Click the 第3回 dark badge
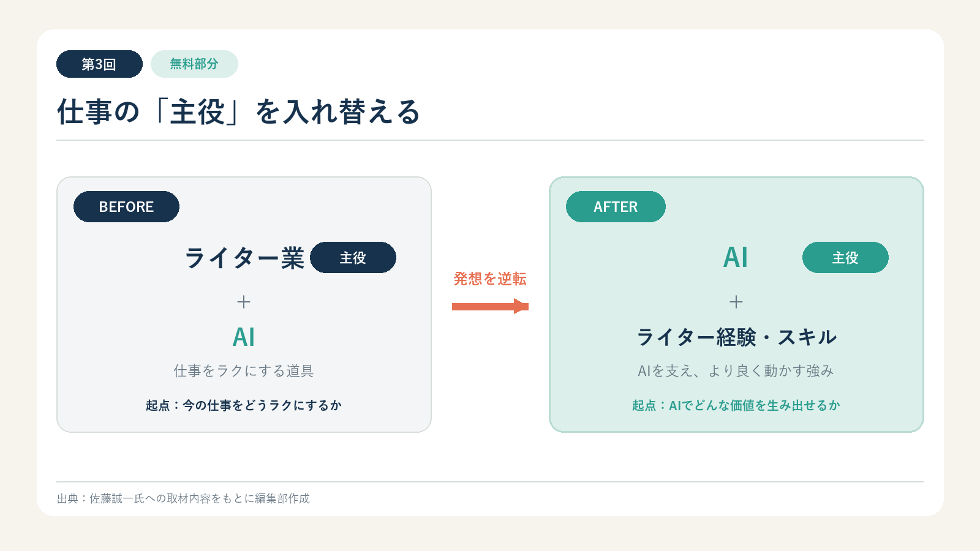 99,64
